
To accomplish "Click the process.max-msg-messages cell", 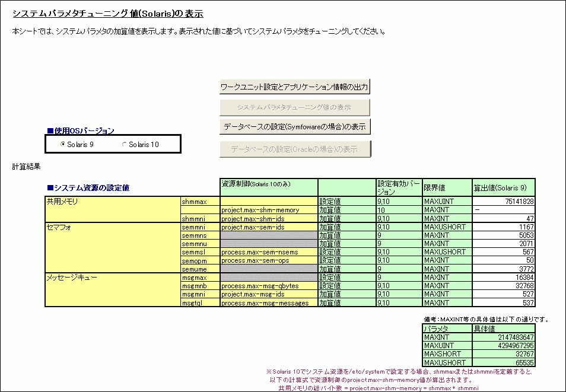I will (268, 303).
